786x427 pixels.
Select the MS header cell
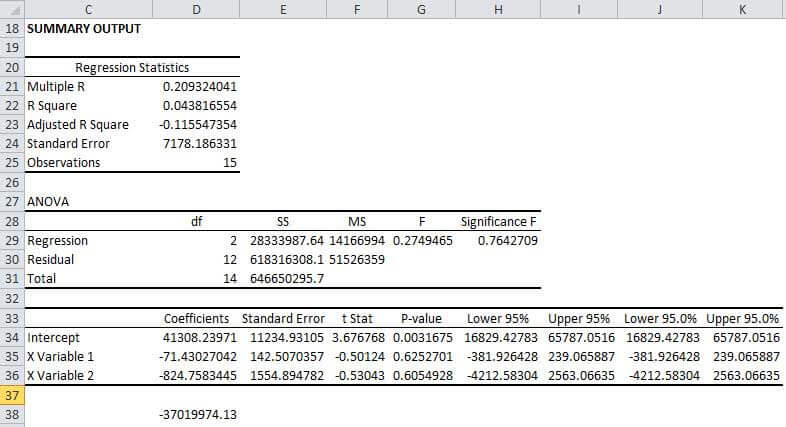point(357,221)
